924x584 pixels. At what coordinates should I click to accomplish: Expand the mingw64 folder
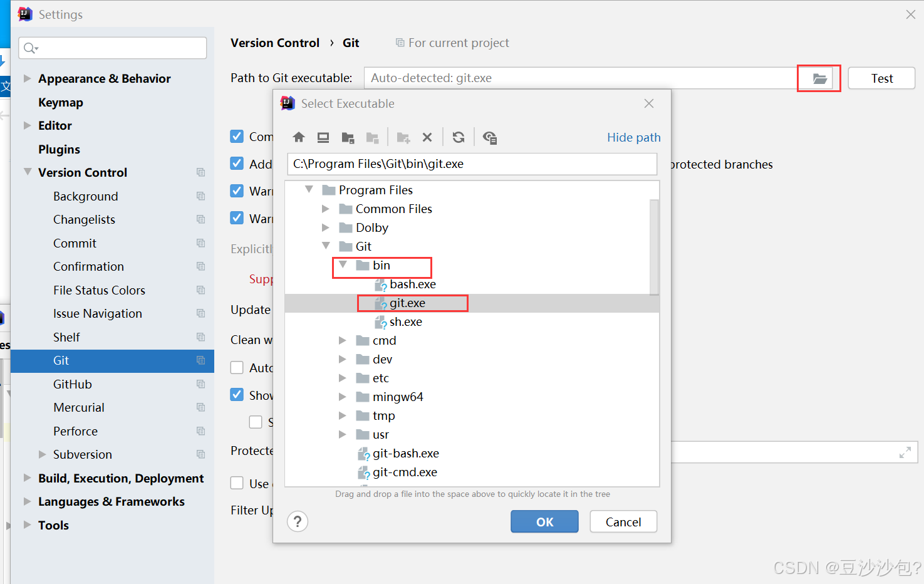[343, 397]
